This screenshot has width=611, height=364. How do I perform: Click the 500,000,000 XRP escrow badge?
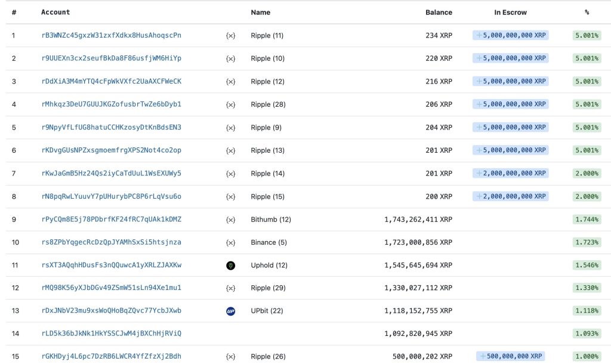coord(511,356)
